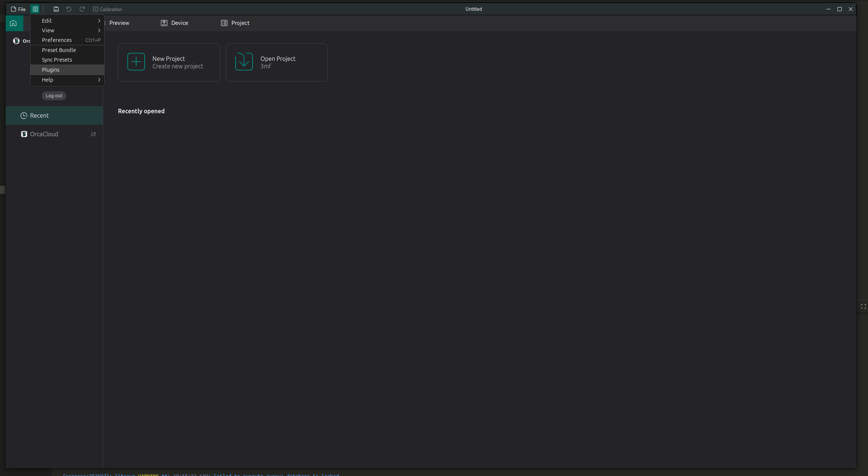Click the save icon in title bar

click(x=56, y=9)
